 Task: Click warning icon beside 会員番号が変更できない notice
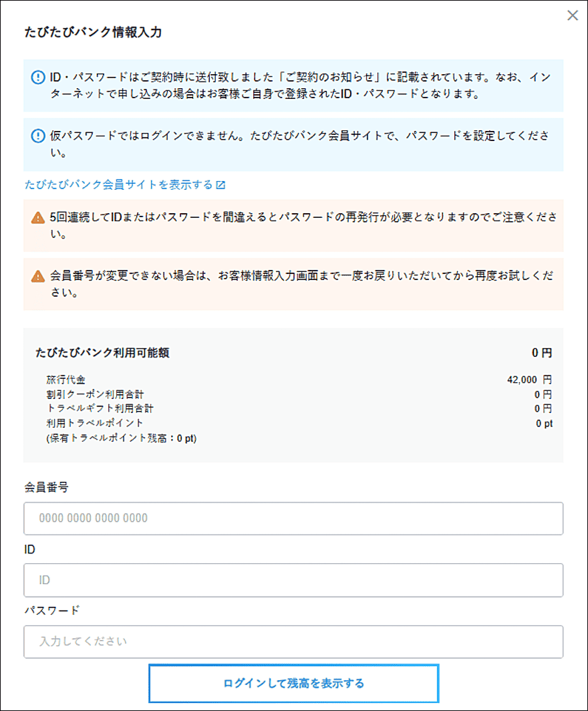coord(38,276)
